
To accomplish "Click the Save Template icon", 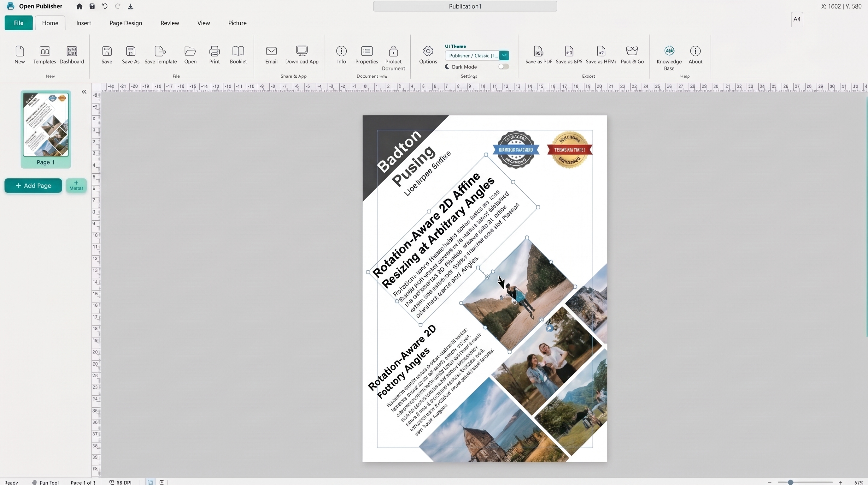I will [x=161, y=51].
